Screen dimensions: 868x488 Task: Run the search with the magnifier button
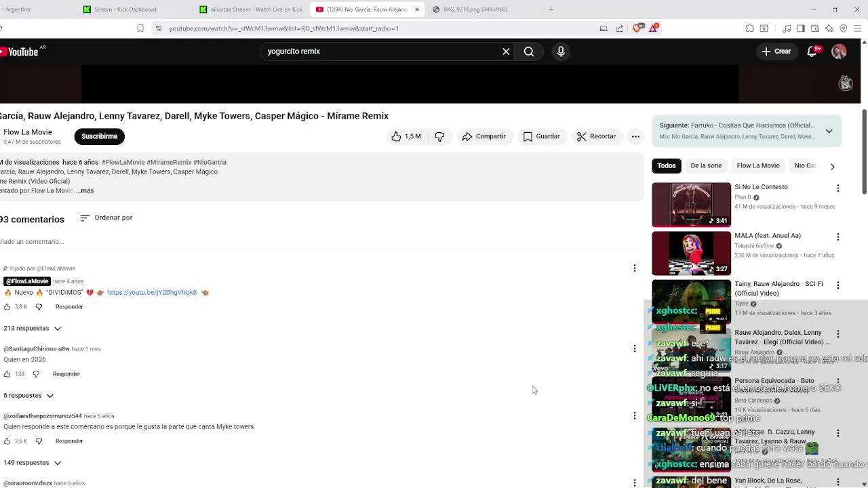click(x=529, y=52)
